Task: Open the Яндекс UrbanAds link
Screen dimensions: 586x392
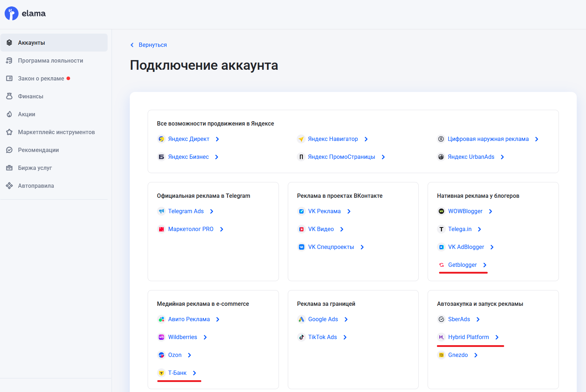Action: [x=471, y=157]
